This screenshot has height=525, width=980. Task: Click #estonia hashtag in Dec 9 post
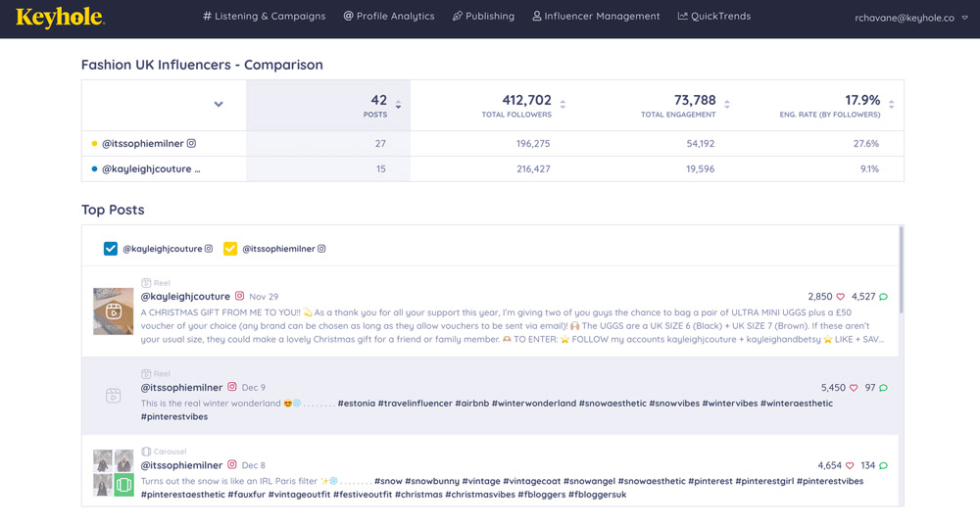(357, 404)
